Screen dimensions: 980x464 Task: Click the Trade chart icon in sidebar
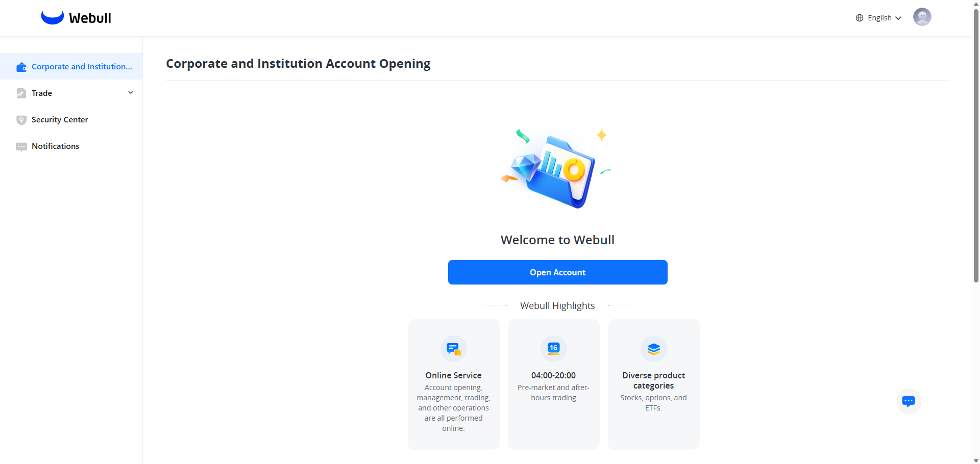pos(21,93)
